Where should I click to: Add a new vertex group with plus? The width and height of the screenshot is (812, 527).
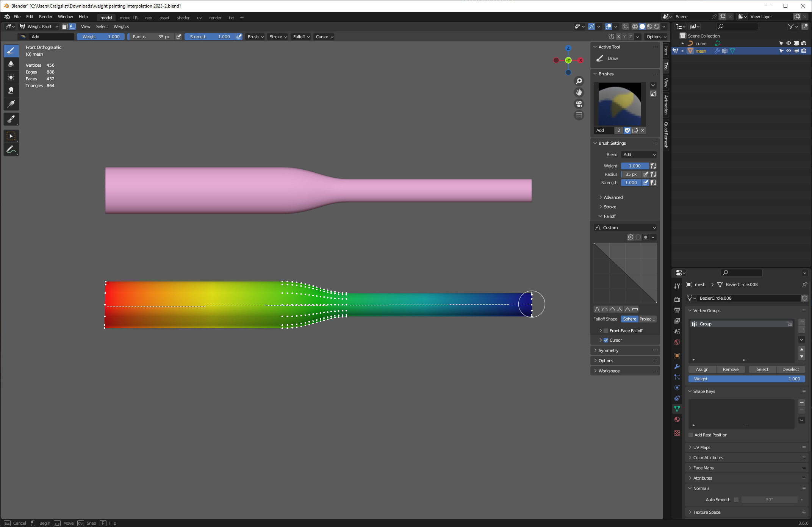802,322
